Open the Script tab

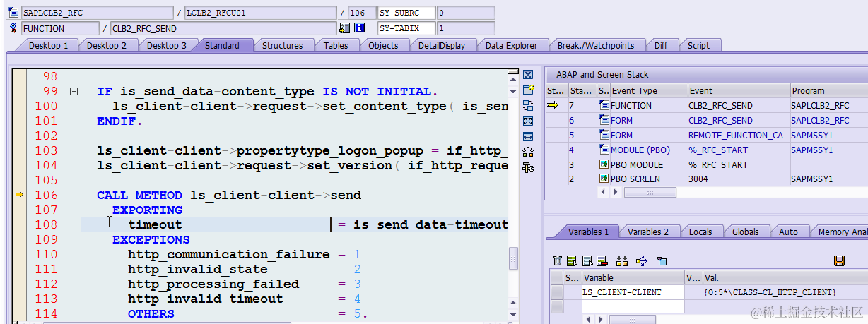tap(698, 45)
